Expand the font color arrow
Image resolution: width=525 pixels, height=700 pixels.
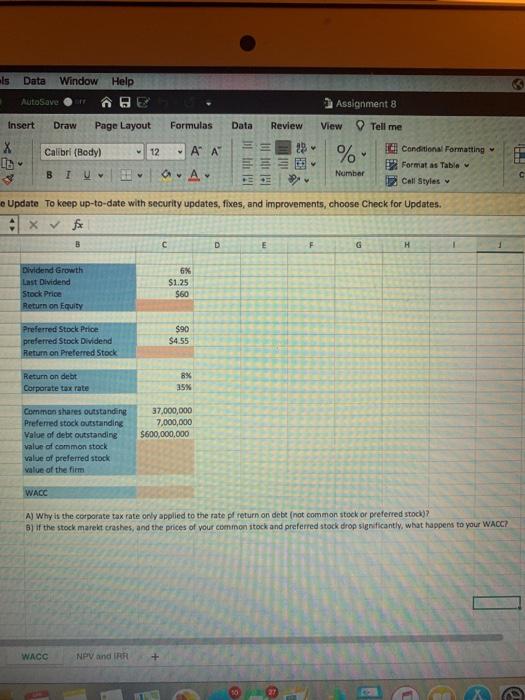pos(207,175)
